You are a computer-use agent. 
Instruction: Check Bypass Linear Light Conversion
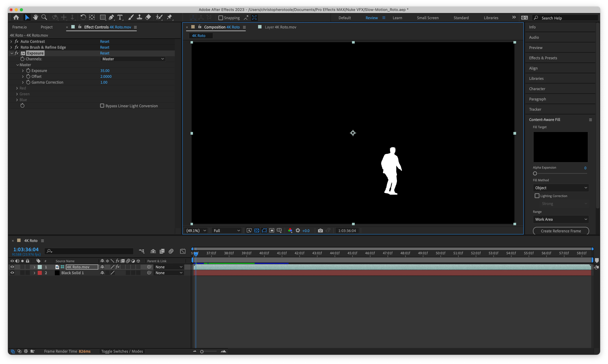point(102,106)
